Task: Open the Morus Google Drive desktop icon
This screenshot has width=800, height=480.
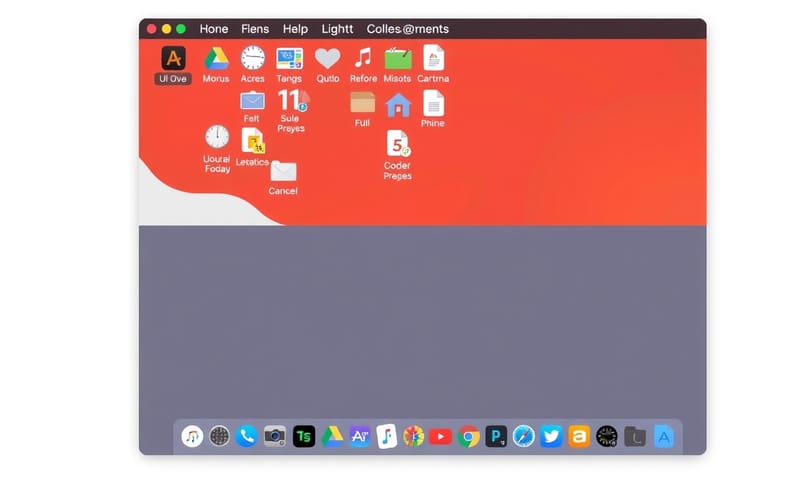Action: click(x=216, y=58)
